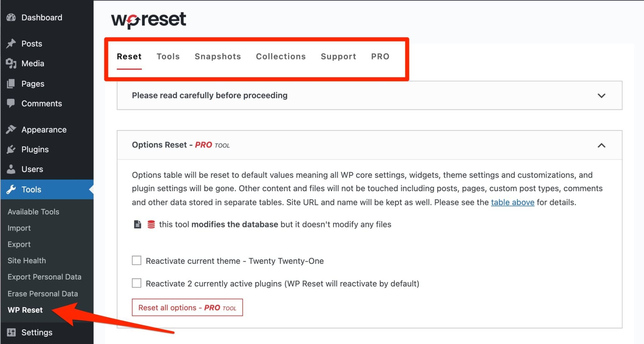Check Reactivate 2 currently active plugins
Screen dimensions: 644x344
click(x=136, y=283)
